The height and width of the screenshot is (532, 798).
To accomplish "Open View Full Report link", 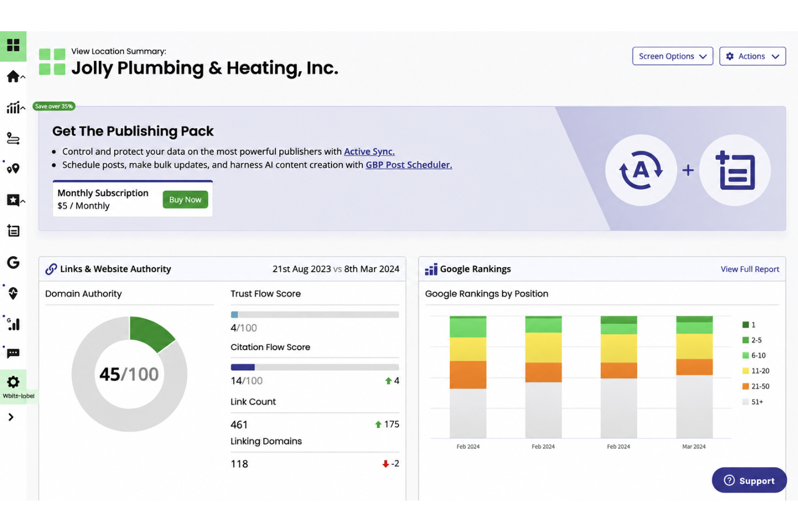I will 749,269.
